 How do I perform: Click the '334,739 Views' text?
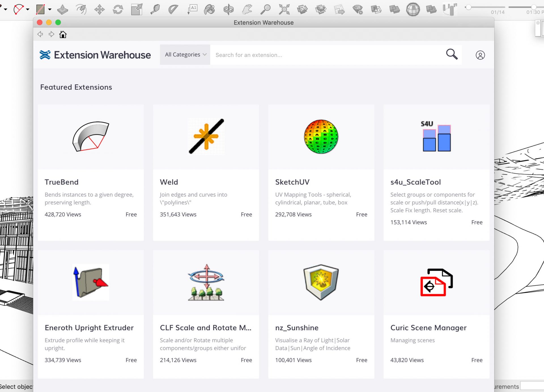click(x=63, y=360)
